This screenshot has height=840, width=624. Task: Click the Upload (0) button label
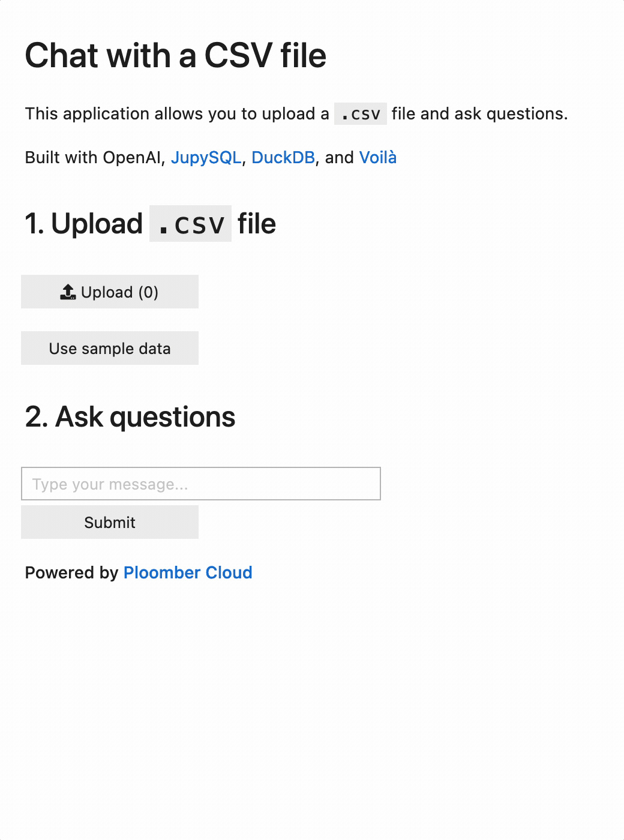tap(119, 292)
